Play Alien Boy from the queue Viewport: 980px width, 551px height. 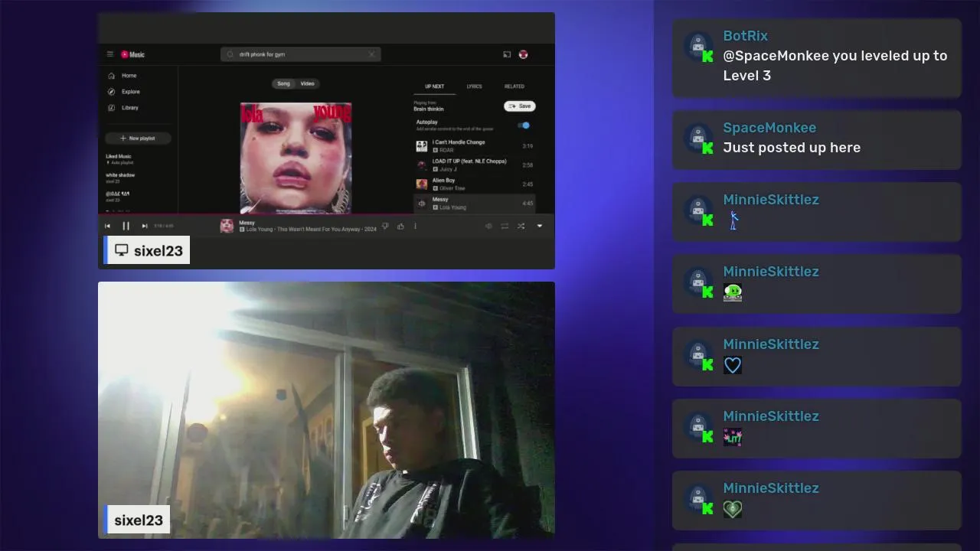(474, 184)
